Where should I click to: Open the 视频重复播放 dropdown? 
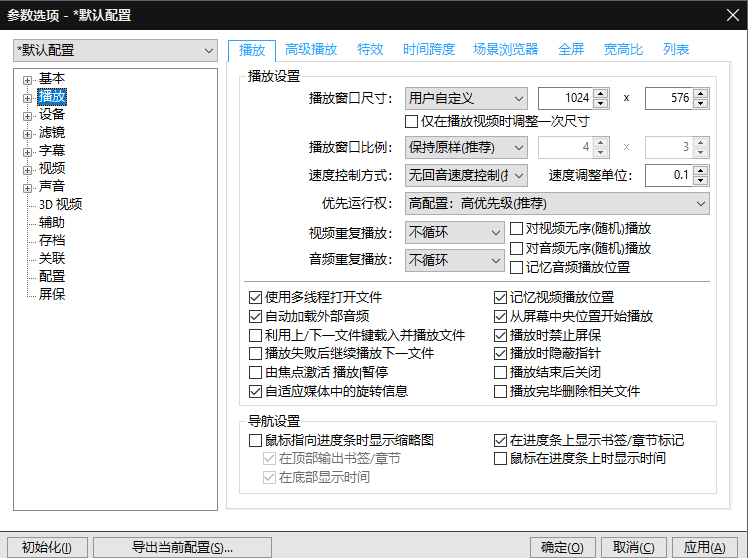(455, 233)
